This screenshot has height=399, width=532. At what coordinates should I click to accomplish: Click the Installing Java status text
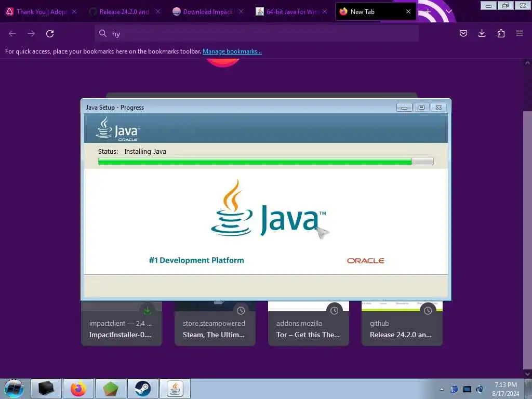(145, 151)
